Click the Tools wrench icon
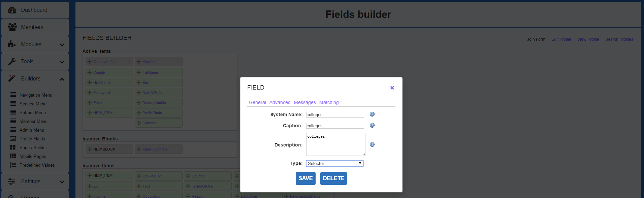 pyautogui.click(x=12, y=61)
